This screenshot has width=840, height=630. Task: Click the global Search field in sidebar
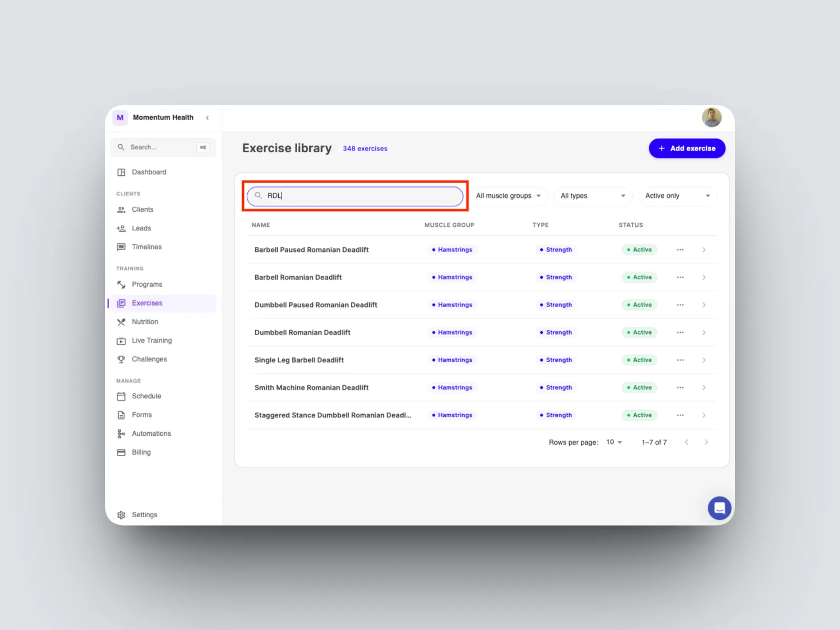point(163,148)
